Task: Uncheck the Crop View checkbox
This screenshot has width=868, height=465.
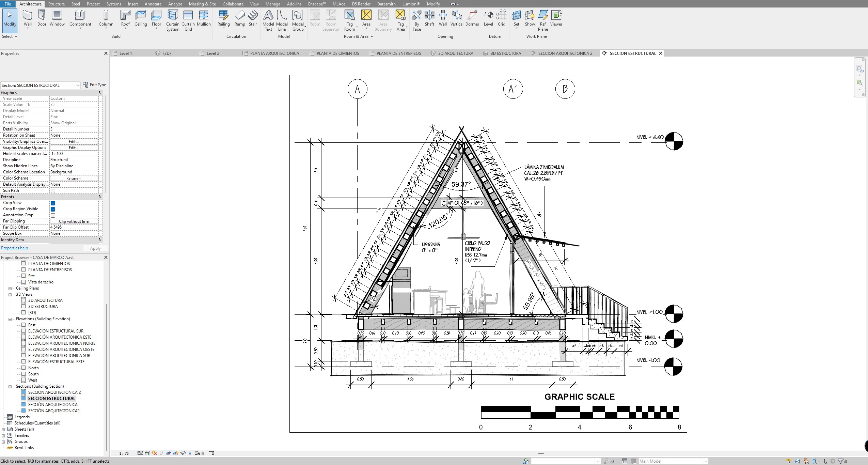Action: pos(53,203)
